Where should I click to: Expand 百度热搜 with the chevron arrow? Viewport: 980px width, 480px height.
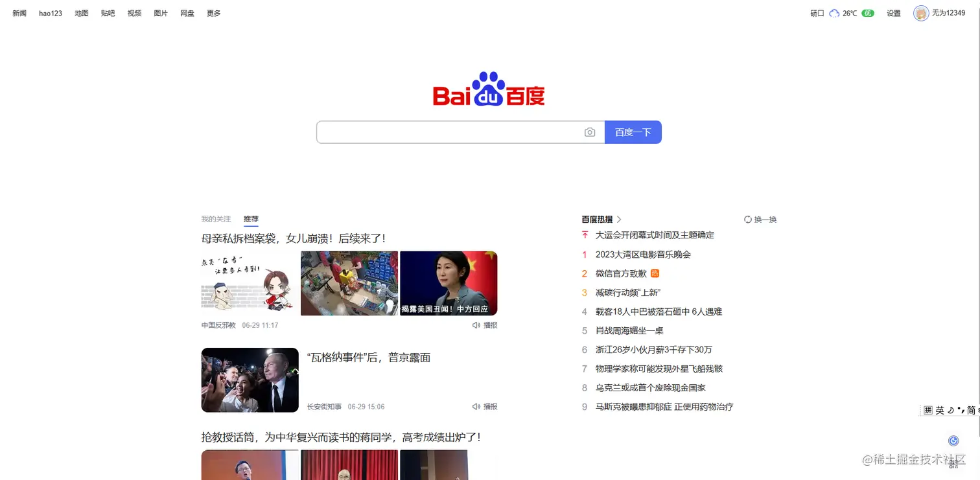[619, 220]
